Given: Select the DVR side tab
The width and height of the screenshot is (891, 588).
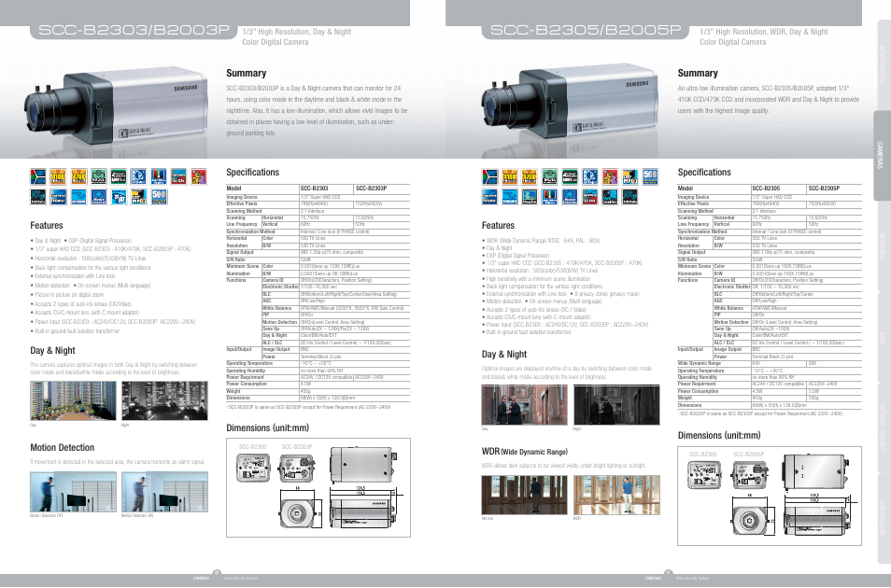Looking at the screenshot, I should [x=883, y=336].
